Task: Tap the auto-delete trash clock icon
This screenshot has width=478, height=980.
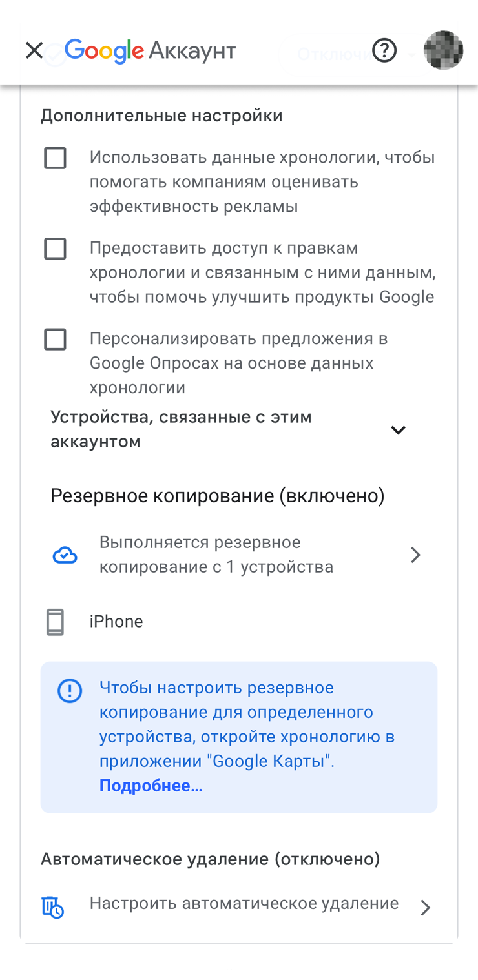Action: point(53,907)
